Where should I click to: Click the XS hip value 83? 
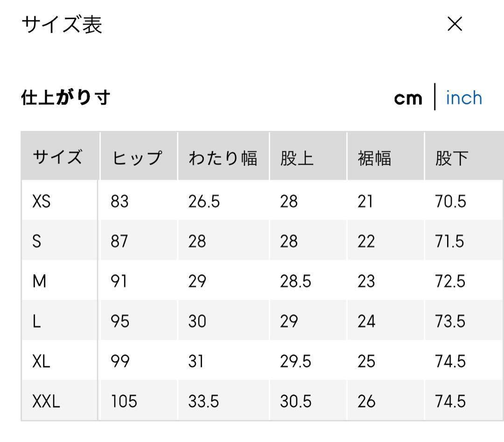click(119, 201)
